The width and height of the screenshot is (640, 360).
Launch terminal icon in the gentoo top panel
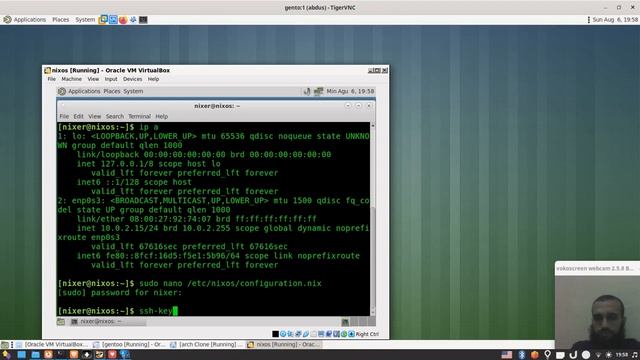pyautogui.click(x=143, y=20)
